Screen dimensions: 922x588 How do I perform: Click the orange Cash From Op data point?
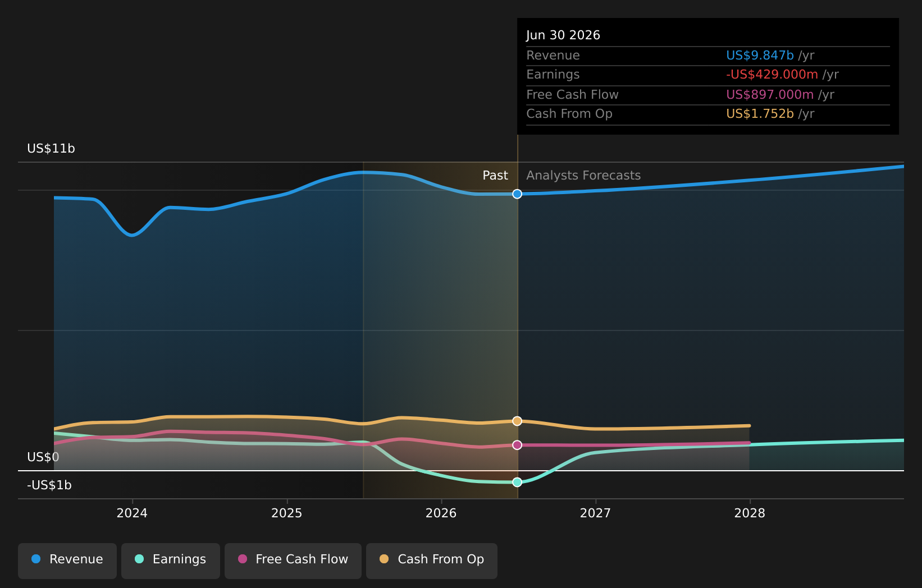[517, 421]
